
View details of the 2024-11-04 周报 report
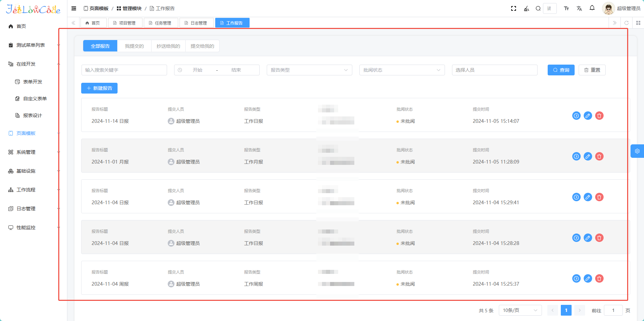(x=576, y=279)
